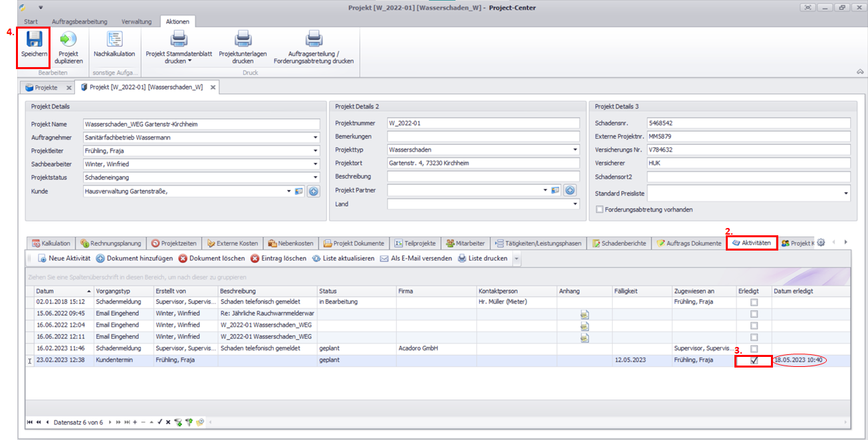Click into the Bemerkungen input field
The image size is (868, 440).
pyautogui.click(x=483, y=136)
